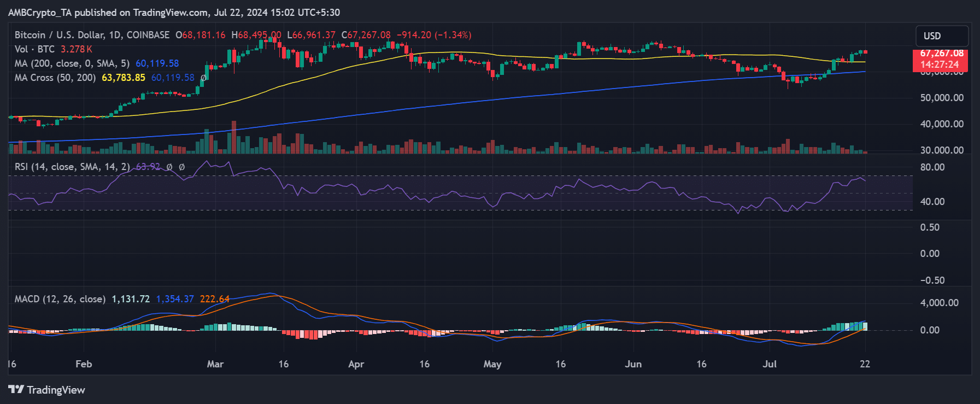Image resolution: width=980 pixels, height=404 pixels.
Task: Click the Apr date on time axis
Action: pos(356,364)
